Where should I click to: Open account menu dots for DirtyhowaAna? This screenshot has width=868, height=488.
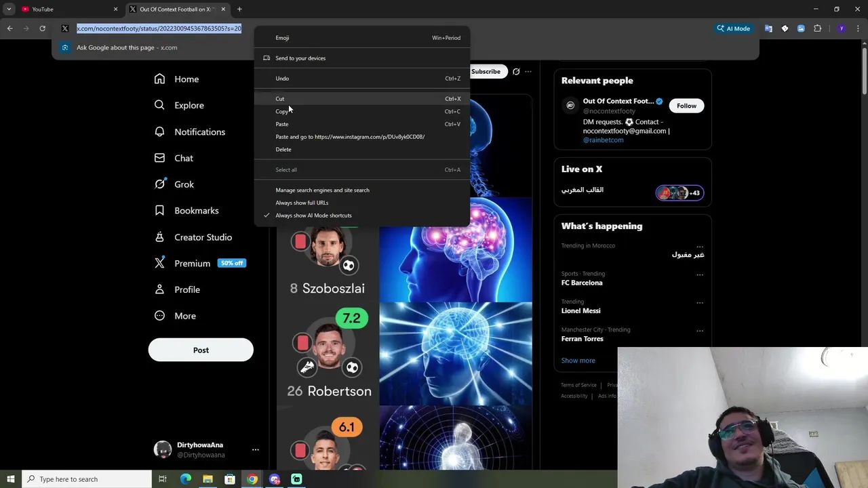pos(256,449)
